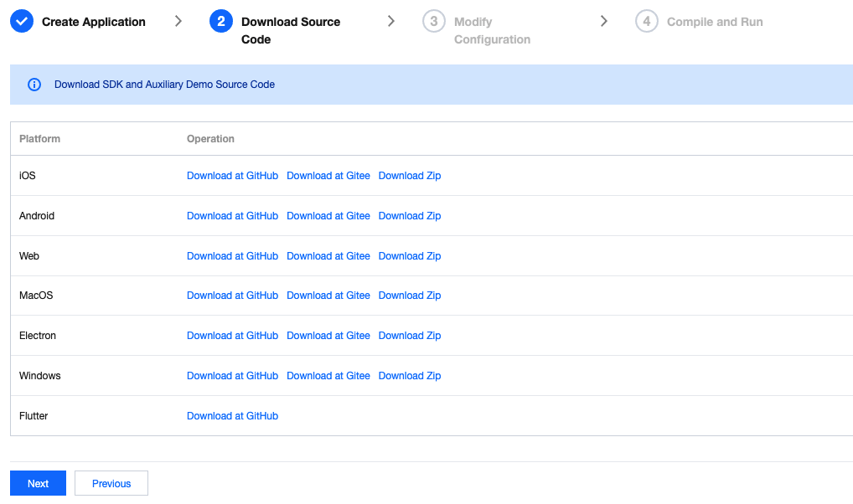Click the info icon in the blue banner
Image resolution: width=853 pixels, height=504 pixels.
(34, 85)
